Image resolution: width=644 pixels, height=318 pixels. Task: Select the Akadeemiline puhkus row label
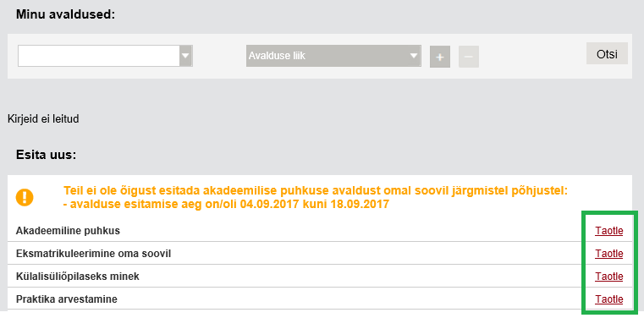68,231
